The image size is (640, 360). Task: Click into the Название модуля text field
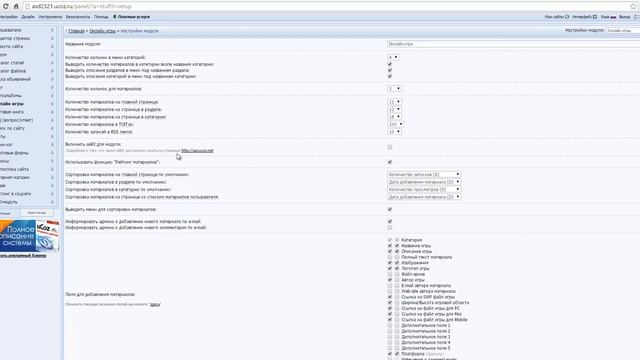tap(513, 44)
